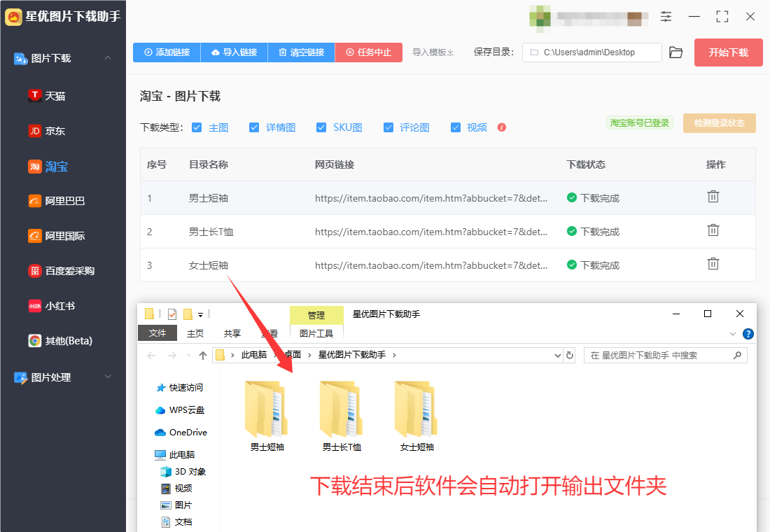Select the JD 京东 sidebar entry
770x532 pixels.
pyautogui.click(x=47, y=131)
